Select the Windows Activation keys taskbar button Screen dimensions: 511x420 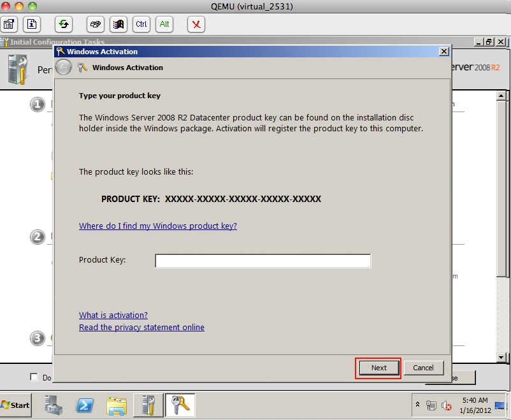180,405
